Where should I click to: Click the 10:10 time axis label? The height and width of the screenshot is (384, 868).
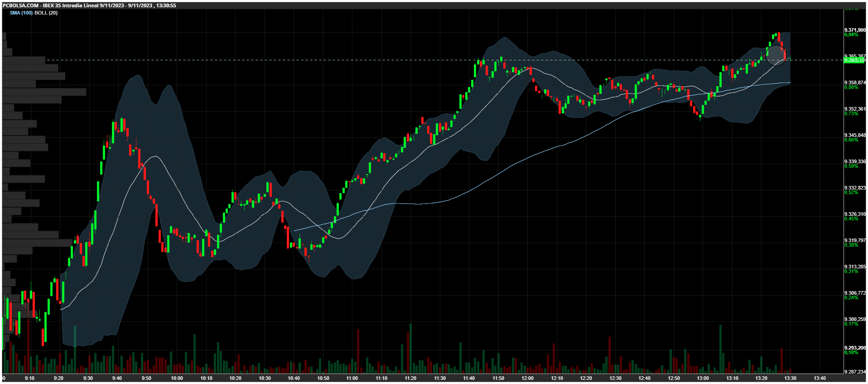206,378
